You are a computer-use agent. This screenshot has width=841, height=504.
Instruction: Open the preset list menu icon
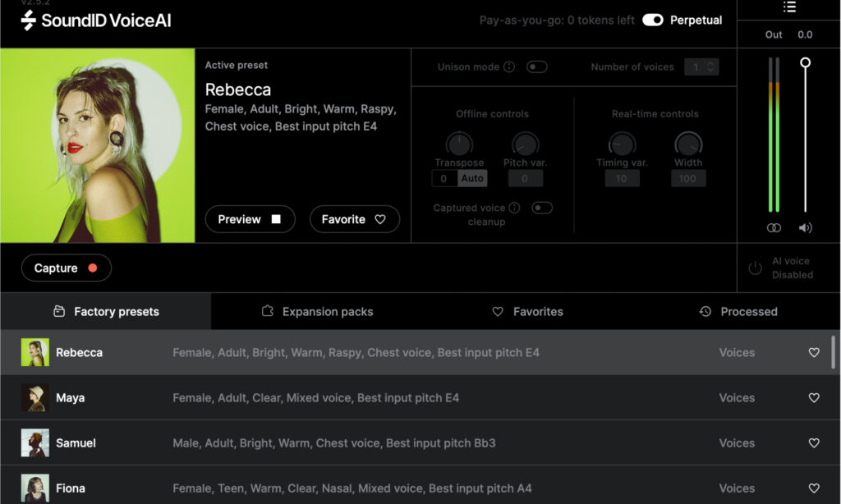click(x=790, y=7)
